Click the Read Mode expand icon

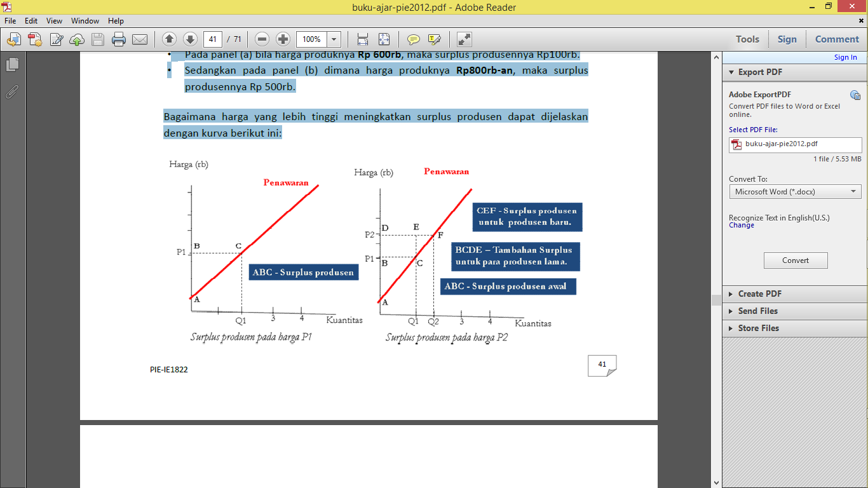tap(465, 39)
